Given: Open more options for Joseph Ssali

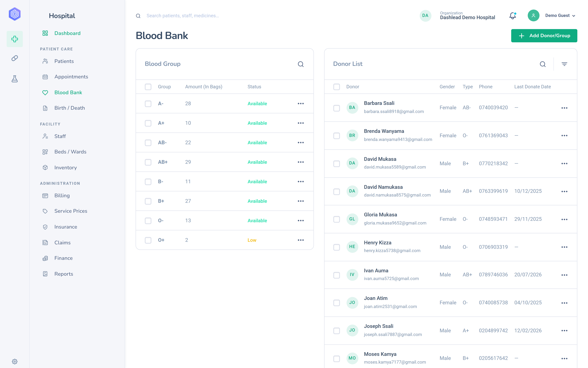Looking at the screenshot, I should pos(564,330).
